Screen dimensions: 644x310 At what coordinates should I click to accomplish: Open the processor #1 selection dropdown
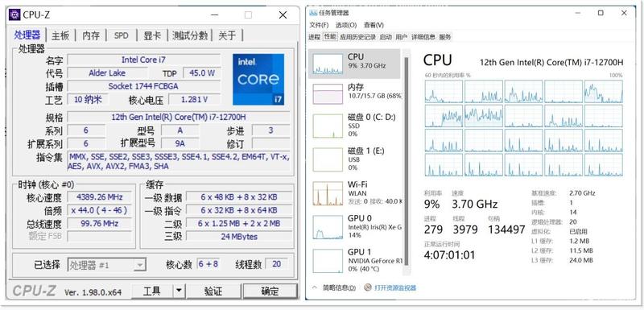107,265
